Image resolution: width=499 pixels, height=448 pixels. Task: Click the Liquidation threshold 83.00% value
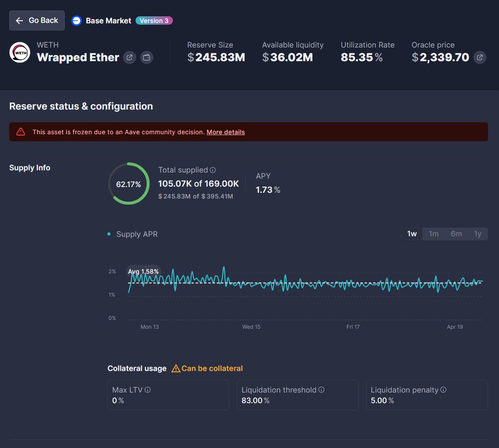coord(256,400)
